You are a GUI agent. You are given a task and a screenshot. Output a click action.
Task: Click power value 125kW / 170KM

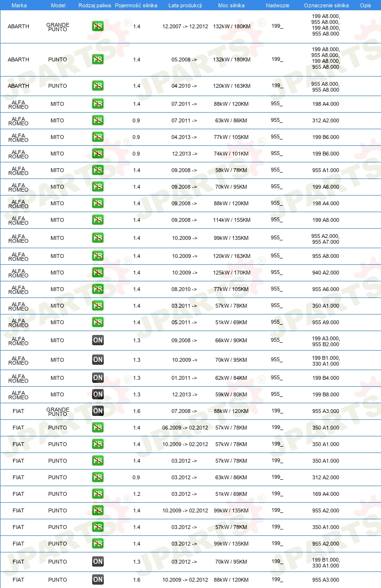tap(231, 273)
